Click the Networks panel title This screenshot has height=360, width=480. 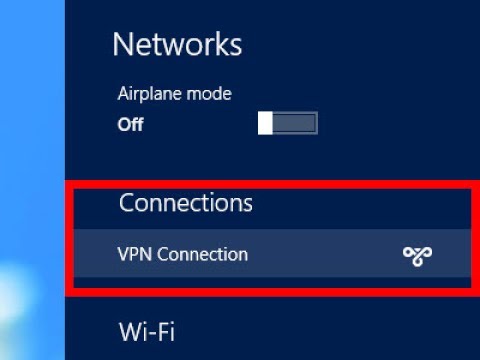177,44
